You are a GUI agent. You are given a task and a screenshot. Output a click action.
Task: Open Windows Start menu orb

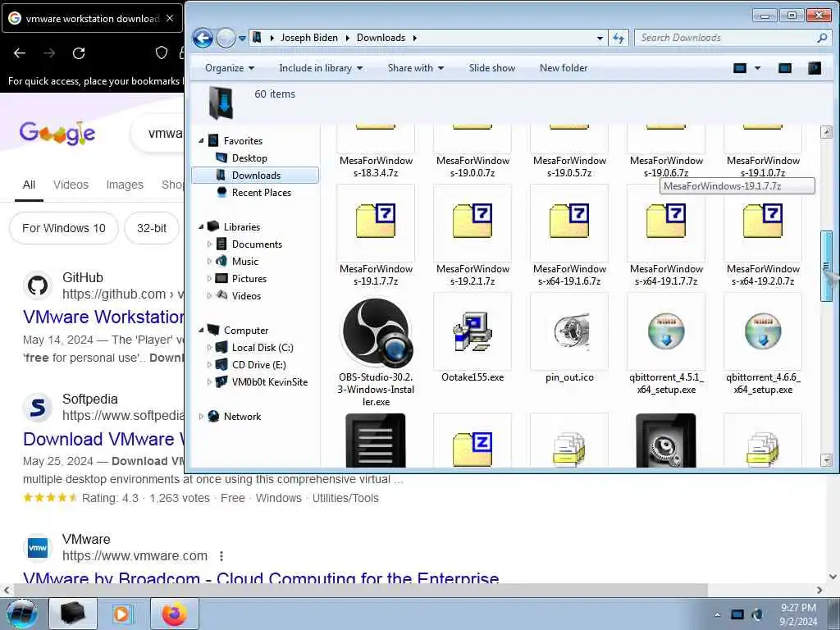pos(22,614)
